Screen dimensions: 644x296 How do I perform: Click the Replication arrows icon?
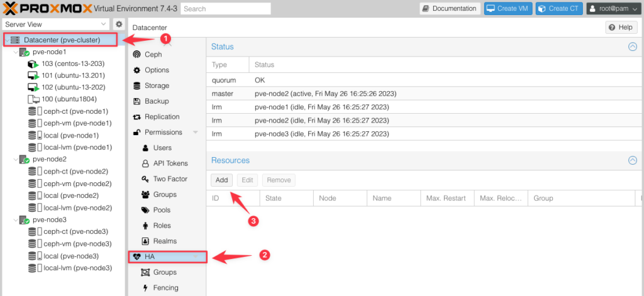136,117
